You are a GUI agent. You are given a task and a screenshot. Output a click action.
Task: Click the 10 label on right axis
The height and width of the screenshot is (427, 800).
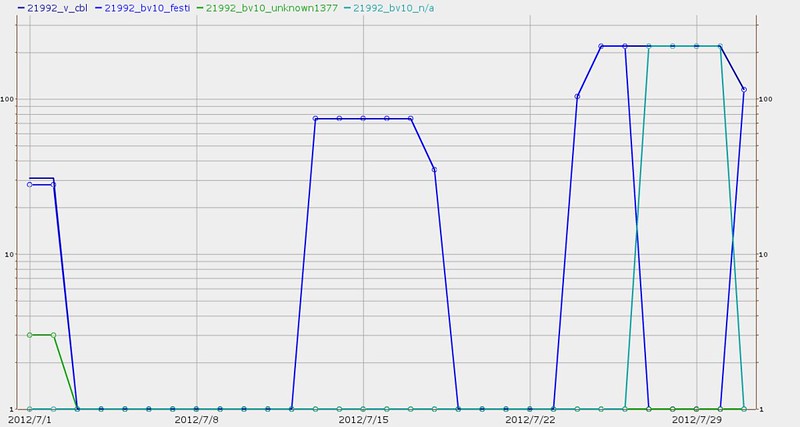(x=763, y=255)
